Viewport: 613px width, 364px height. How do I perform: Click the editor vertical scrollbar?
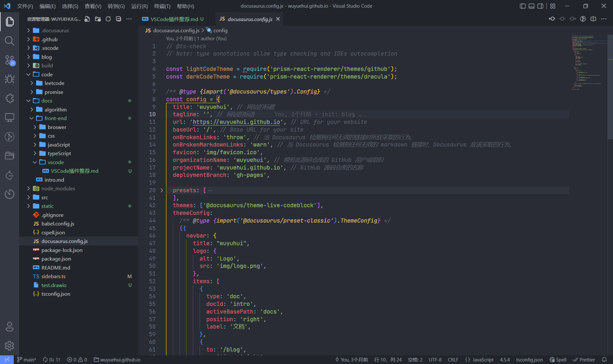(610, 86)
